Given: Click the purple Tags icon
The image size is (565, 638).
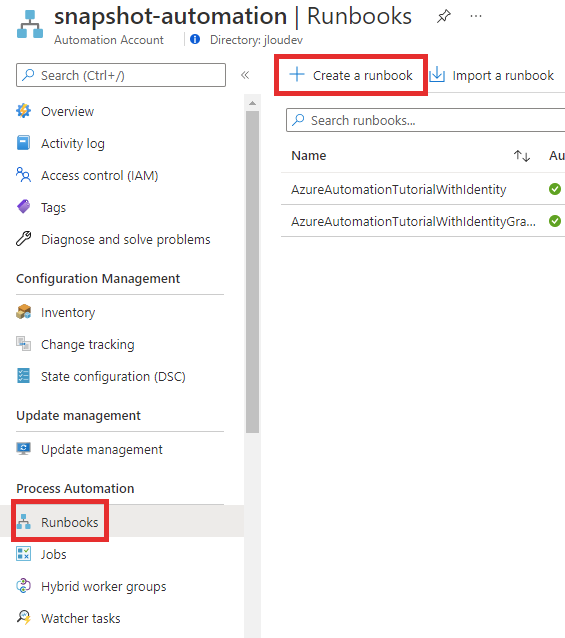Looking at the screenshot, I should (24, 207).
